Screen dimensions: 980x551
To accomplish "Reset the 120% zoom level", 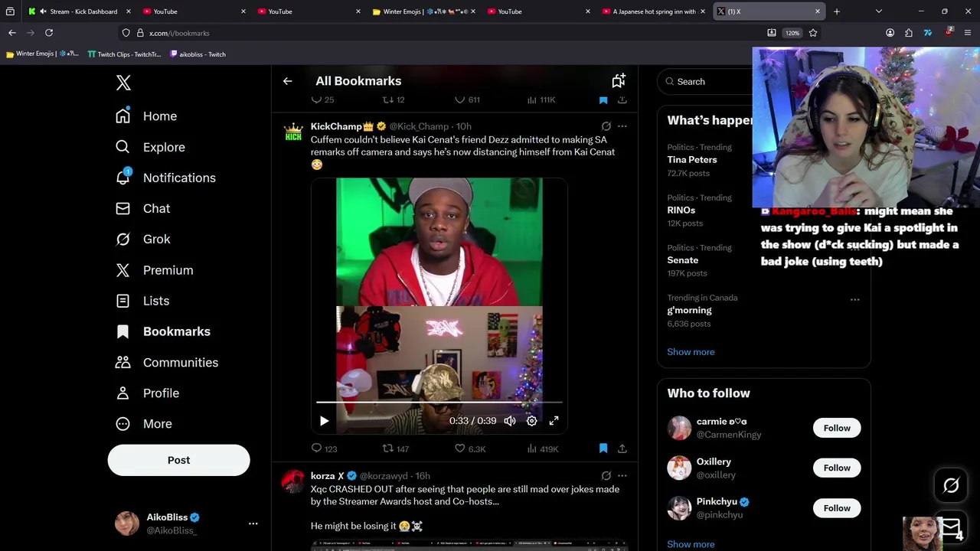I will (x=792, y=33).
